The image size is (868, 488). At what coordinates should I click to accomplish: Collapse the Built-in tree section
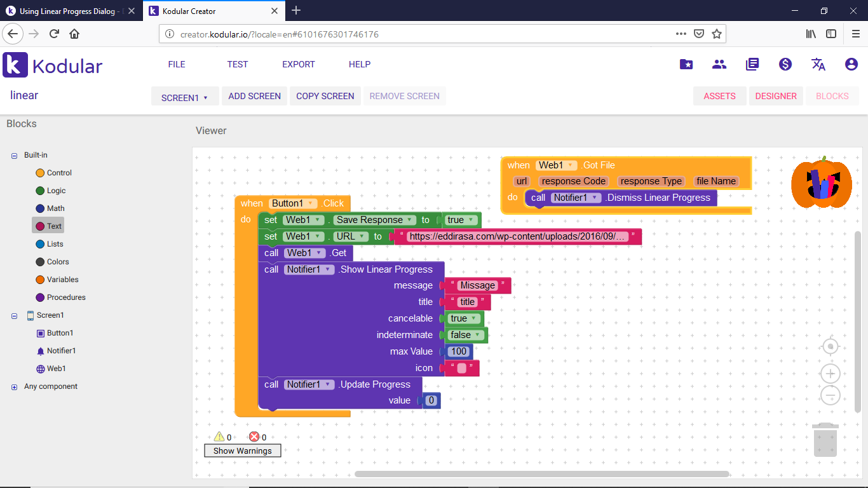point(14,155)
